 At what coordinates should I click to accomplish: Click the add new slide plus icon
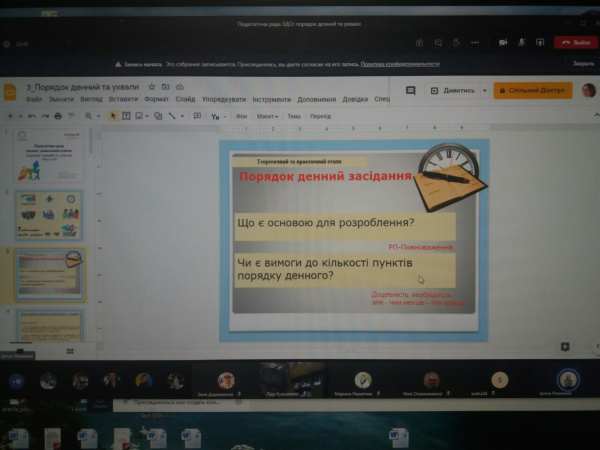click(x=8, y=116)
